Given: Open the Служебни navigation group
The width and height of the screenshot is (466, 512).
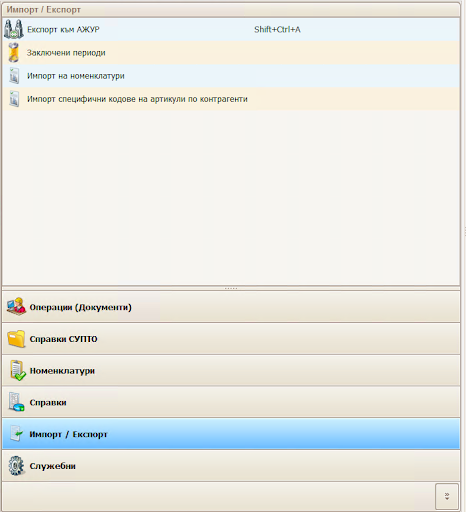Looking at the screenshot, I should click(x=231, y=466).
